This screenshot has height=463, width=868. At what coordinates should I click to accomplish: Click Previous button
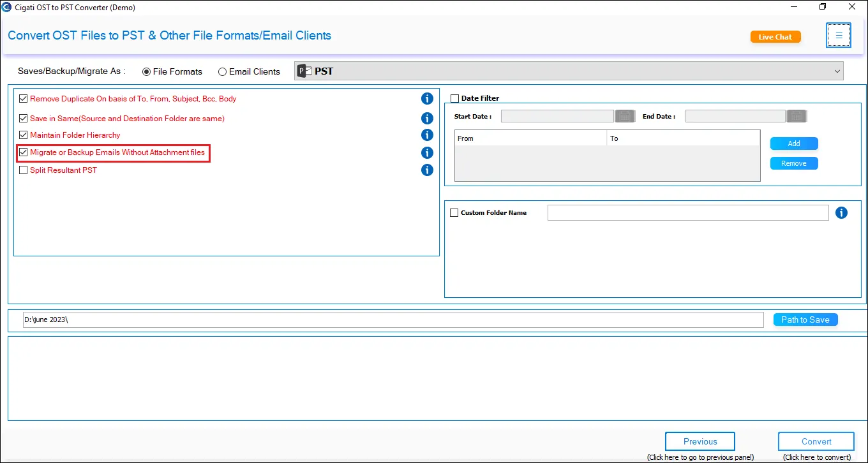(x=700, y=441)
